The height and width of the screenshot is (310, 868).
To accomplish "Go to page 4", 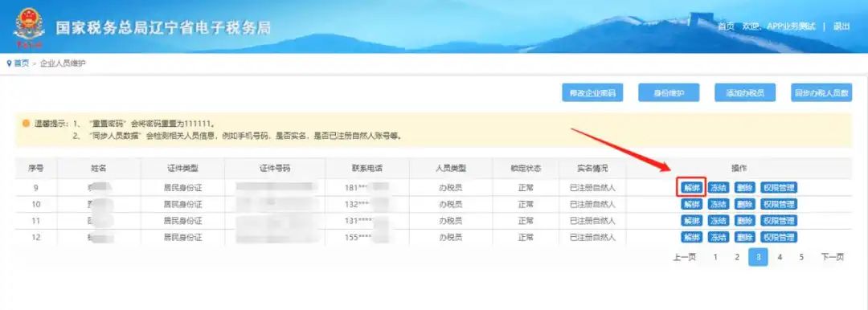I will 780,257.
